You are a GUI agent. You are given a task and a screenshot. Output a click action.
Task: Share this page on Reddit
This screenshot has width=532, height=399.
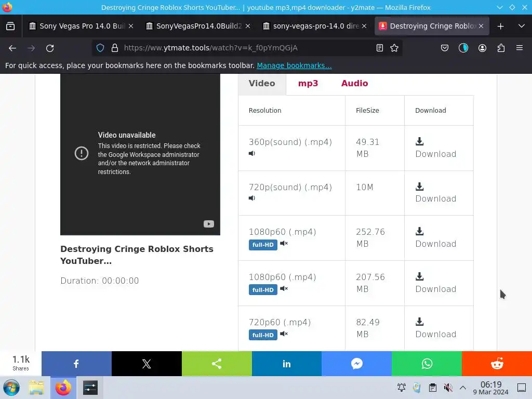(497, 364)
